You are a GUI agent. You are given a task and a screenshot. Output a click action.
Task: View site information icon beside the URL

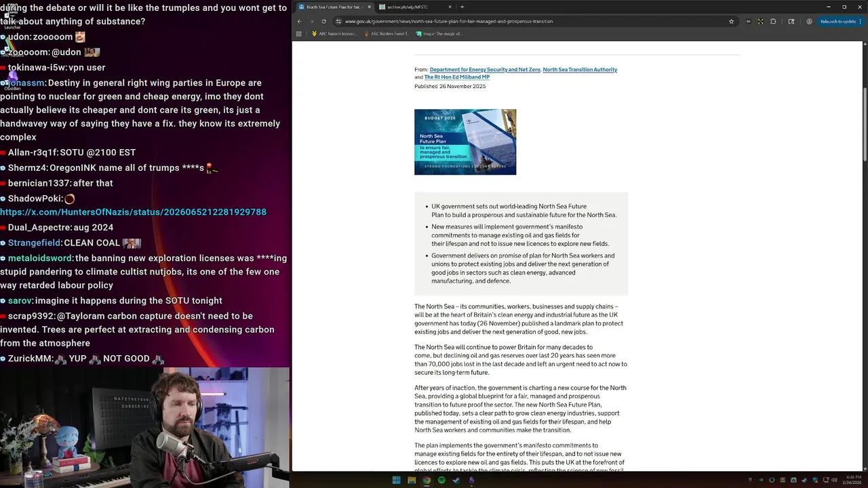(338, 21)
